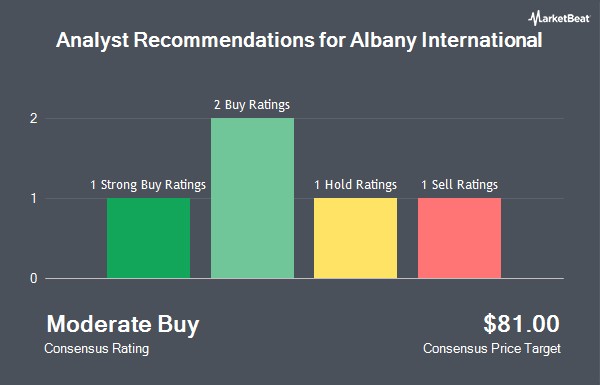This screenshot has width=600, height=385.
Task: Click the Consensus Price Target caption
Action: click(x=492, y=349)
